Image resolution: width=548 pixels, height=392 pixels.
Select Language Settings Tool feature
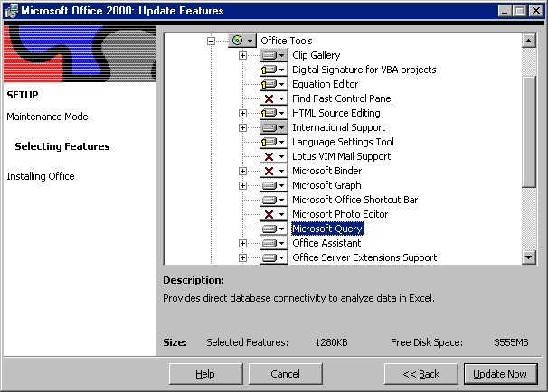(343, 142)
